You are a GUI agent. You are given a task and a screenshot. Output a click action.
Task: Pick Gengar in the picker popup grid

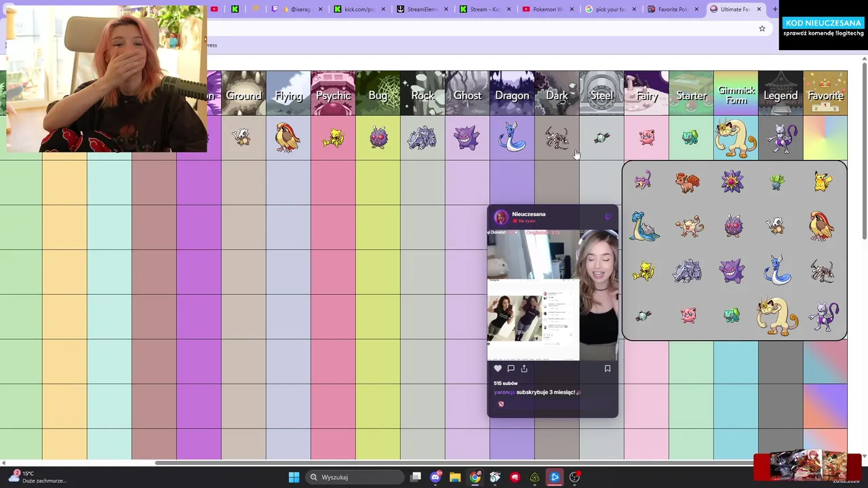click(732, 271)
